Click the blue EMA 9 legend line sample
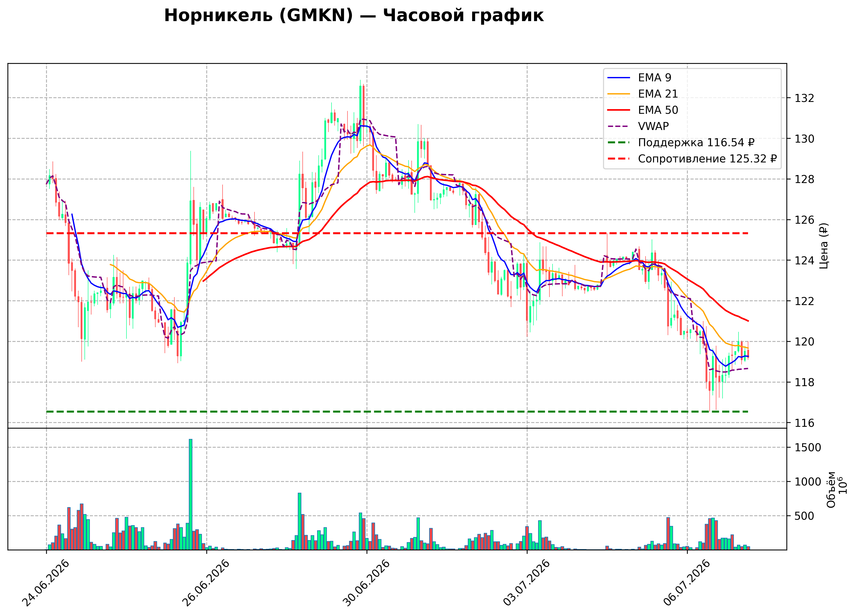Viewport: 857px width, 616px height. [618, 78]
